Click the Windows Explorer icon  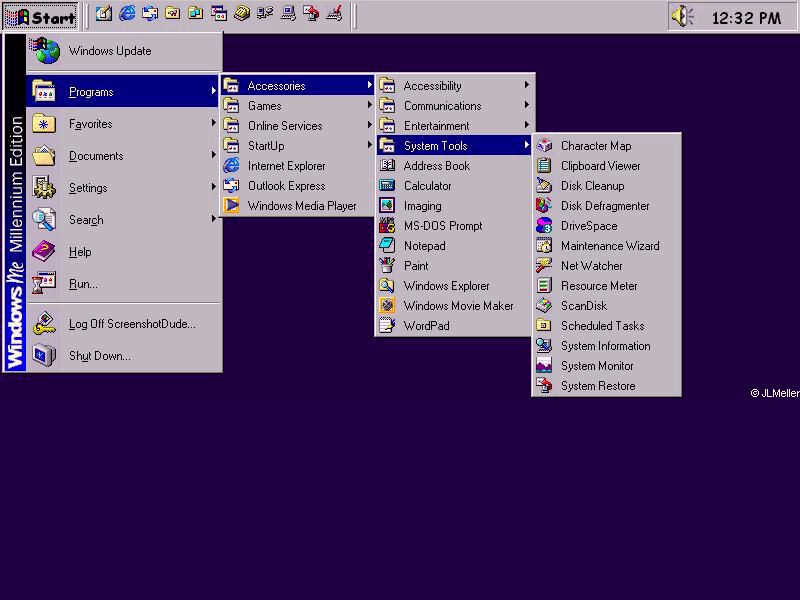[387, 286]
